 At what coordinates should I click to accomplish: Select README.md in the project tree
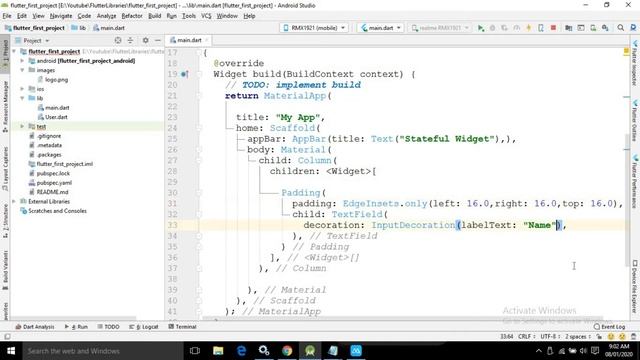(52, 192)
